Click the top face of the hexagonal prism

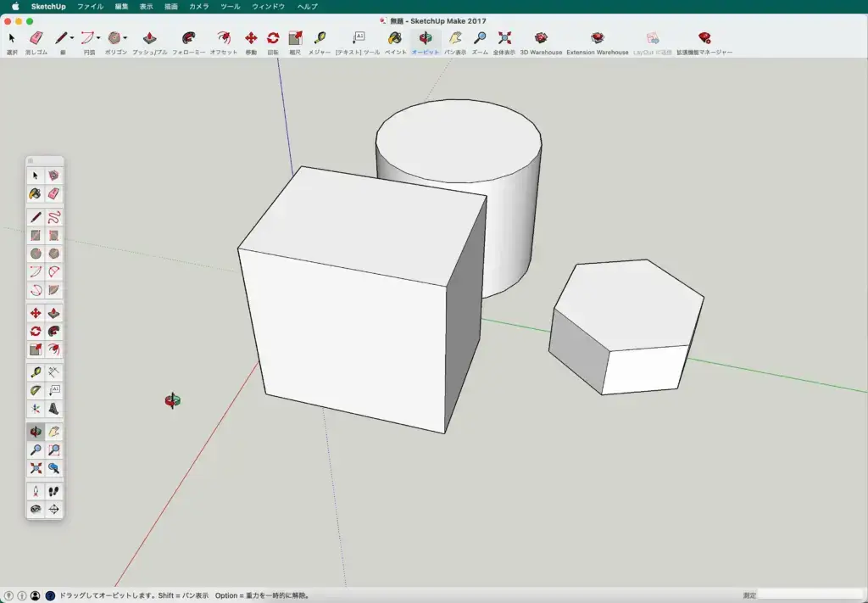pyautogui.click(x=630, y=304)
